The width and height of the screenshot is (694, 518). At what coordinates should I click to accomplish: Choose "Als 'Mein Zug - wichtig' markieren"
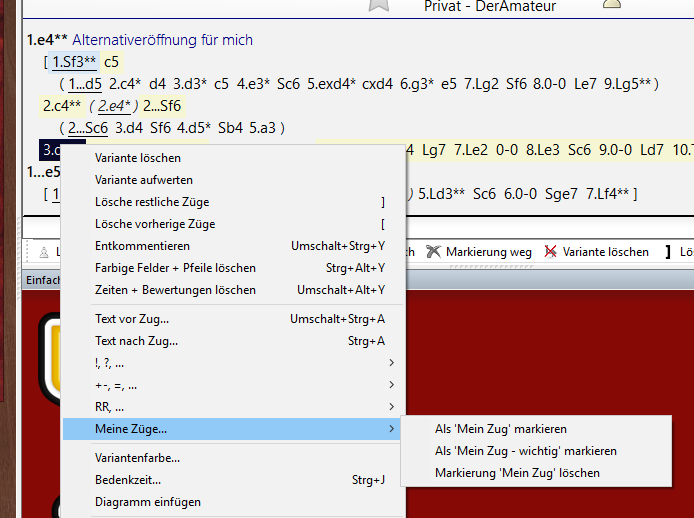[x=525, y=451]
